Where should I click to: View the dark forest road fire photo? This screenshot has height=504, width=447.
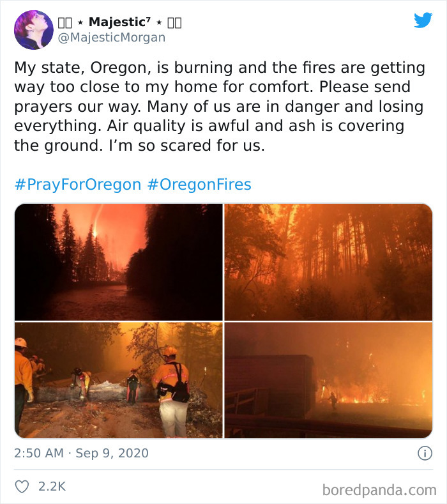point(119,262)
